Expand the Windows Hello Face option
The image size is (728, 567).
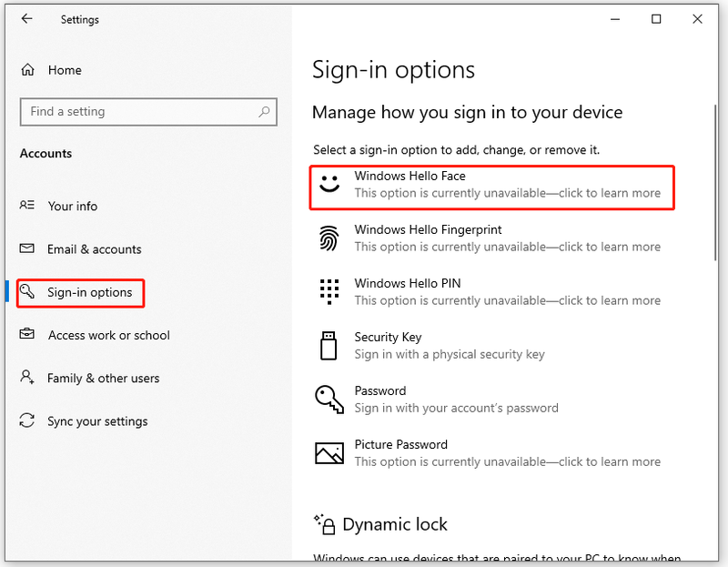(491, 187)
